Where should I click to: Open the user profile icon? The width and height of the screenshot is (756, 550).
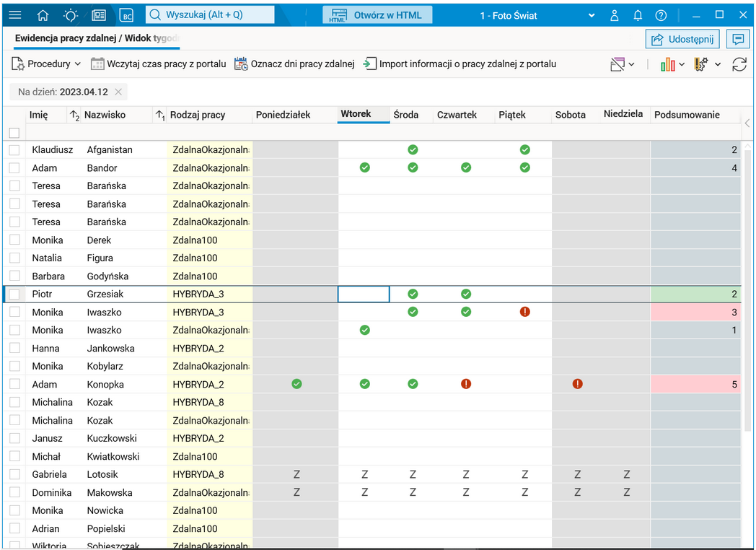pos(615,15)
